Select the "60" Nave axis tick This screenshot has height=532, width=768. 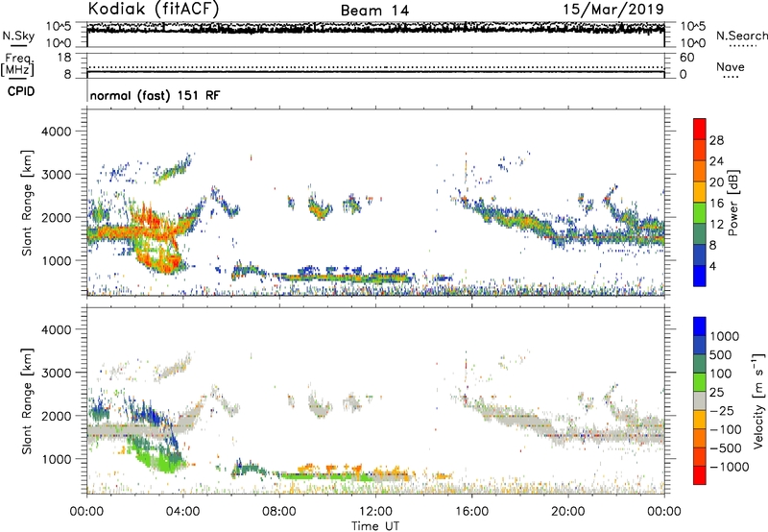click(686, 58)
